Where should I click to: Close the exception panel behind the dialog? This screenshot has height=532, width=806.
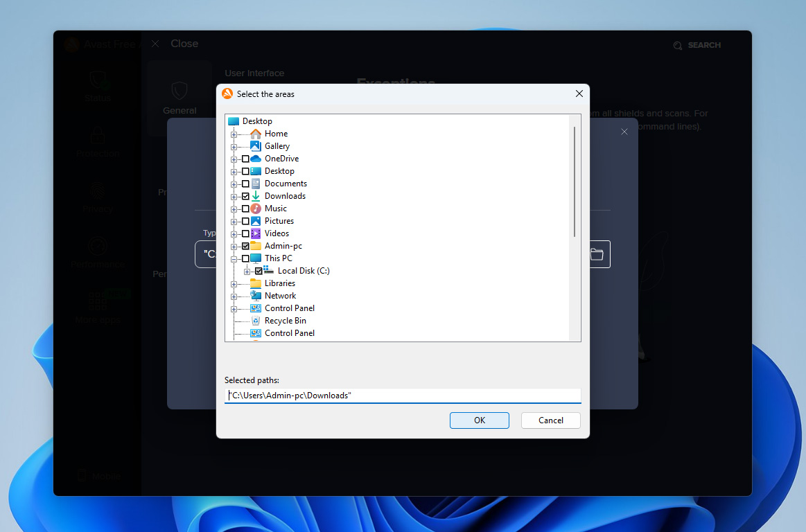[624, 132]
